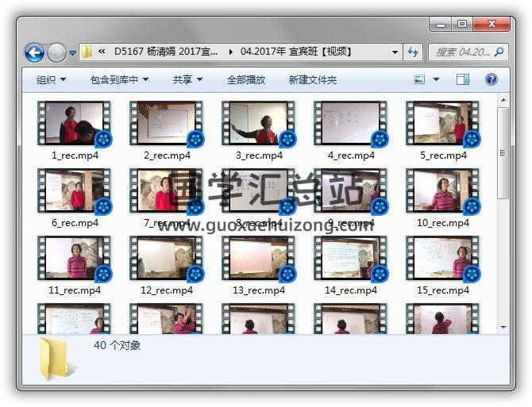Open the 包含到库中 dropdown menu
The width and height of the screenshot is (532, 407).
pos(119,79)
